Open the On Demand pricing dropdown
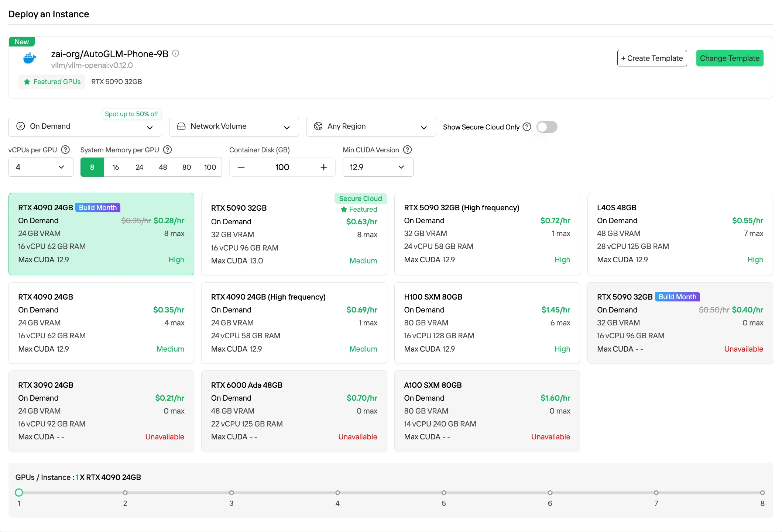This screenshot has width=782, height=532. click(85, 127)
